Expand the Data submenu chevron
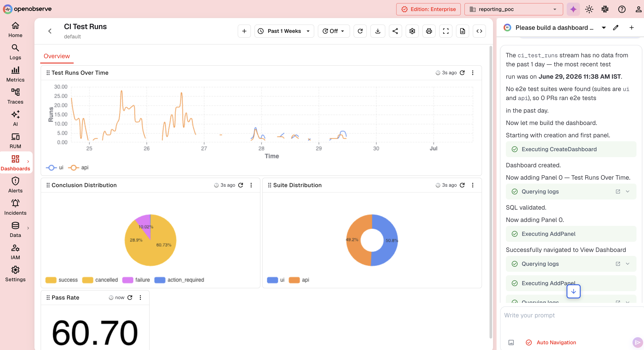 click(28, 228)
